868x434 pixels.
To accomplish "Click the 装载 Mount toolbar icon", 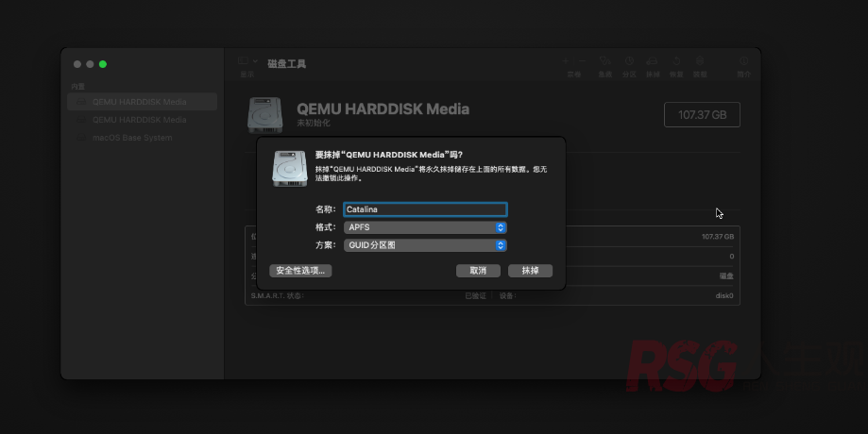I will pos(700,60).
